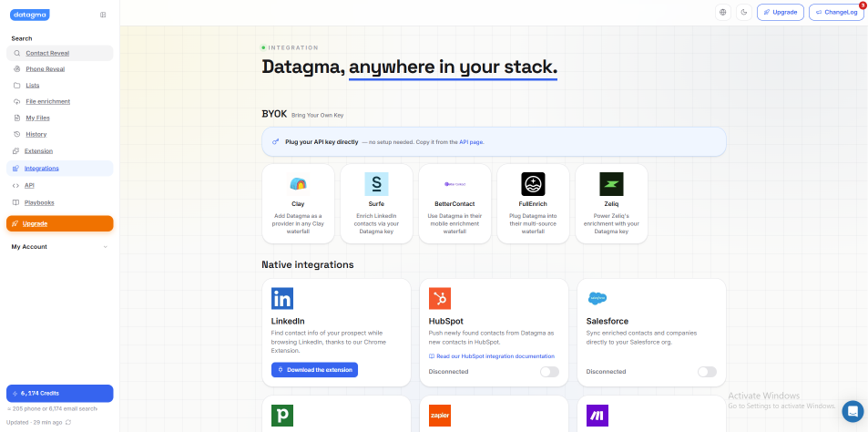
Task: Switch to dark mode moon icon
Action: 744,12
